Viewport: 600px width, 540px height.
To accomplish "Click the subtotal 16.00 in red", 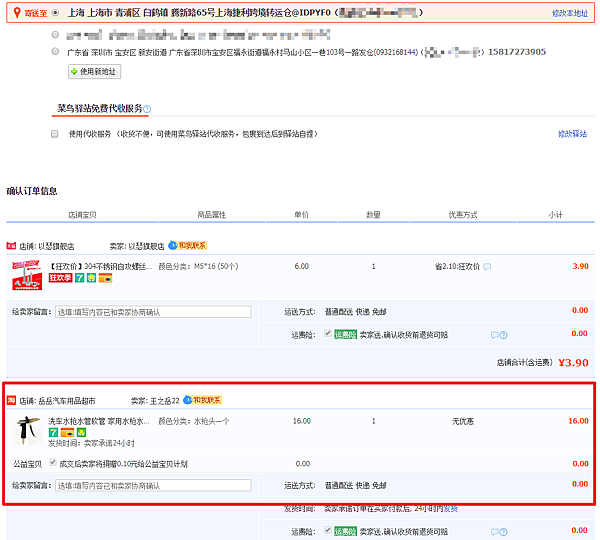I will [x=578, y=421].
